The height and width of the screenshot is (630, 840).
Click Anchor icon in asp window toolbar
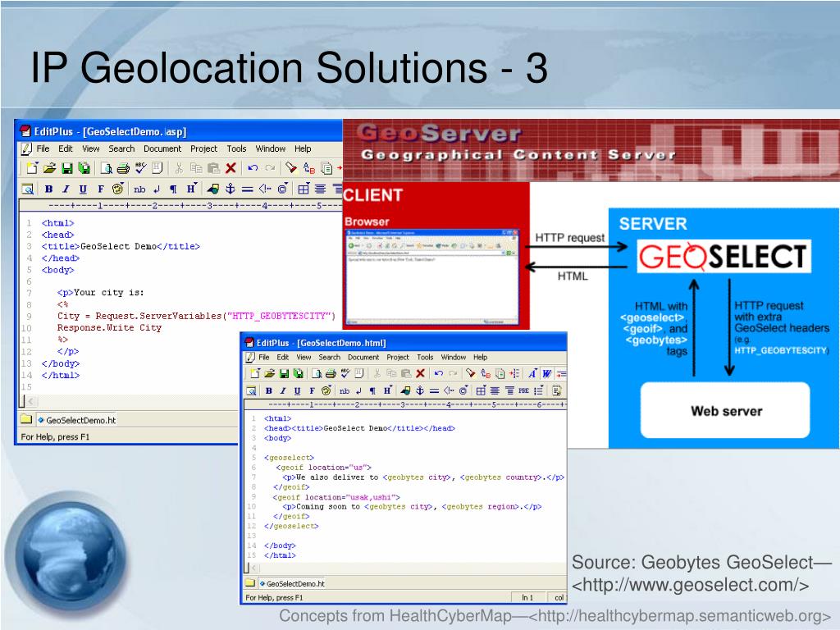coord(230,189)
